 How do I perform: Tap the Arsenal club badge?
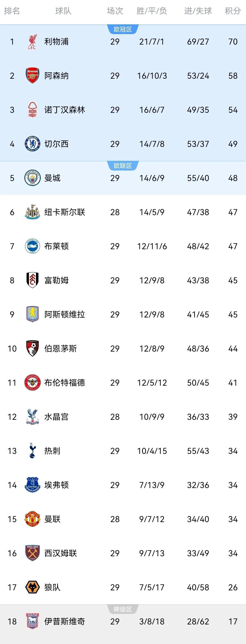point(32,75)
